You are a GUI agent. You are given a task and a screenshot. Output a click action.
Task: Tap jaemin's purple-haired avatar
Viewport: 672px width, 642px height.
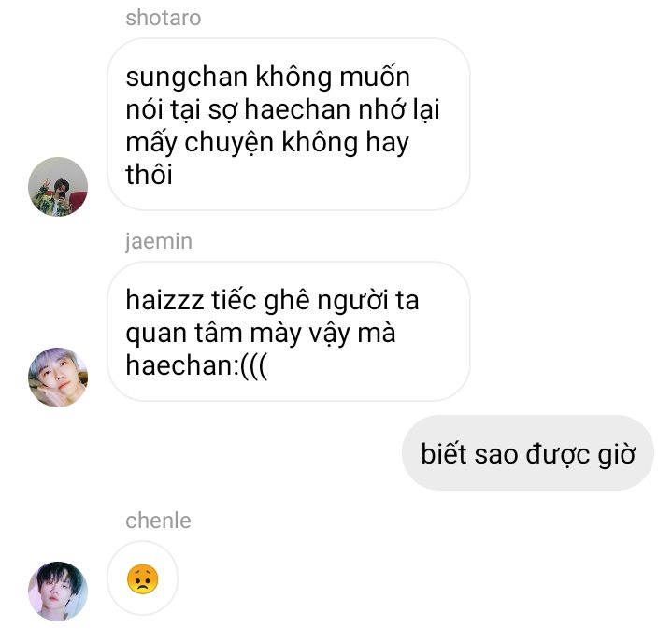[58, 378]
